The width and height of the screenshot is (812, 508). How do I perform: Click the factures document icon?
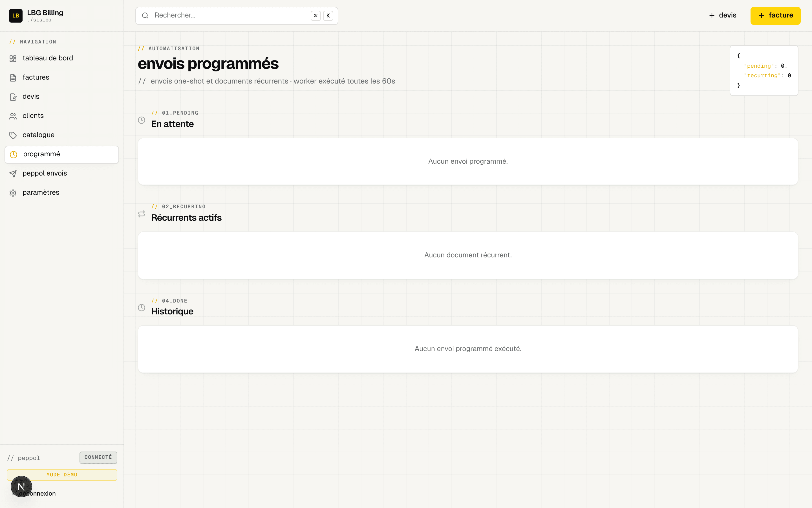13,78
